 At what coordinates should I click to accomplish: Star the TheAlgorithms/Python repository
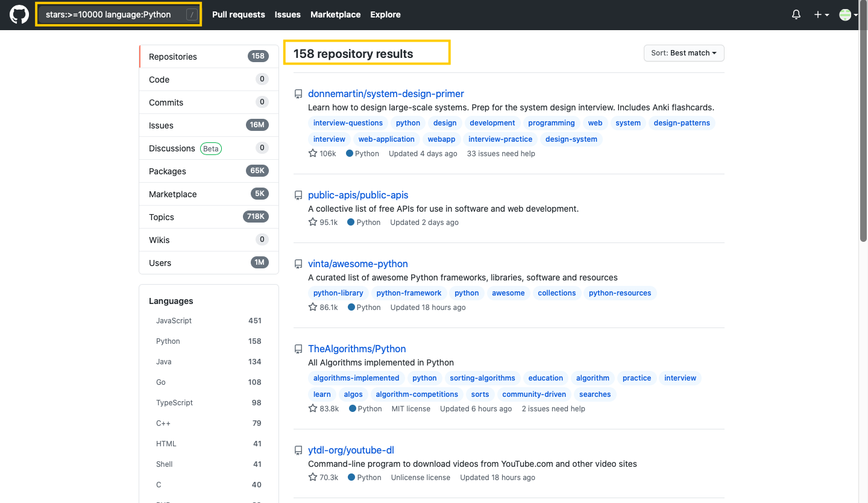(x=312, y=408)
